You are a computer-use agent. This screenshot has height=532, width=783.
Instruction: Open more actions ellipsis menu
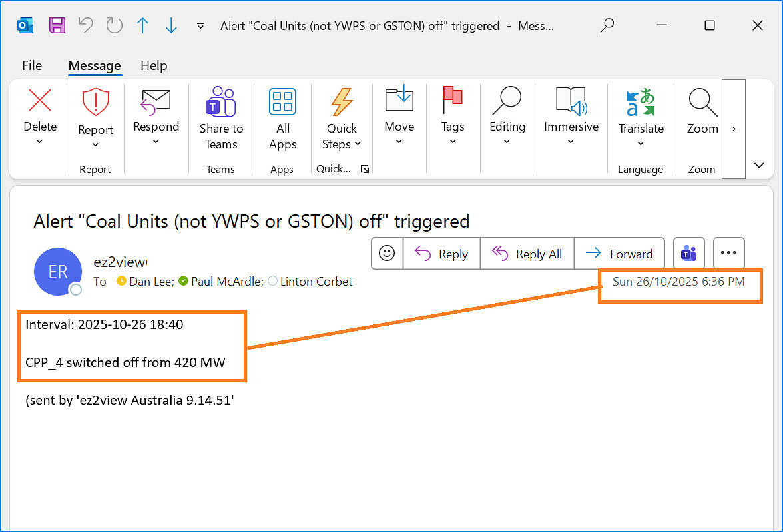coord(728,254)
